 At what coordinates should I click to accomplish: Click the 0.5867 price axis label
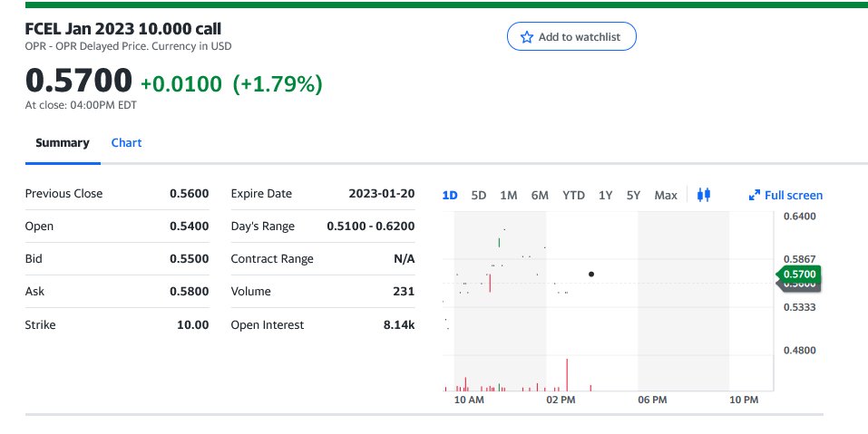point(799,259)
